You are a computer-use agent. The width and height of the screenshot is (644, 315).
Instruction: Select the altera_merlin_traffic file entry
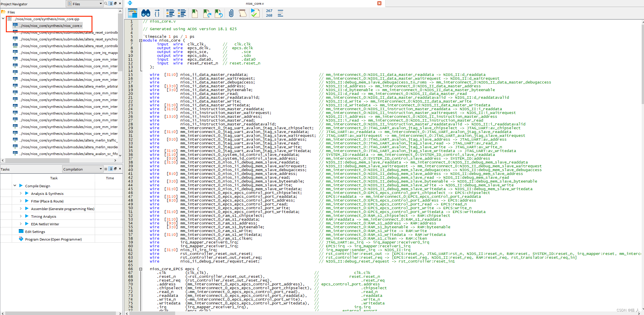pyautogui.click(x=68, y=140)
